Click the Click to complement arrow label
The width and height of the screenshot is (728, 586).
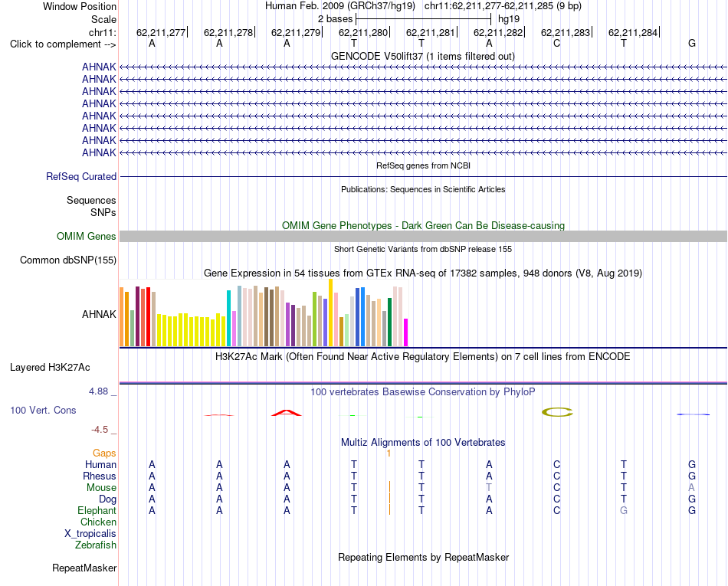click(63, 44)
